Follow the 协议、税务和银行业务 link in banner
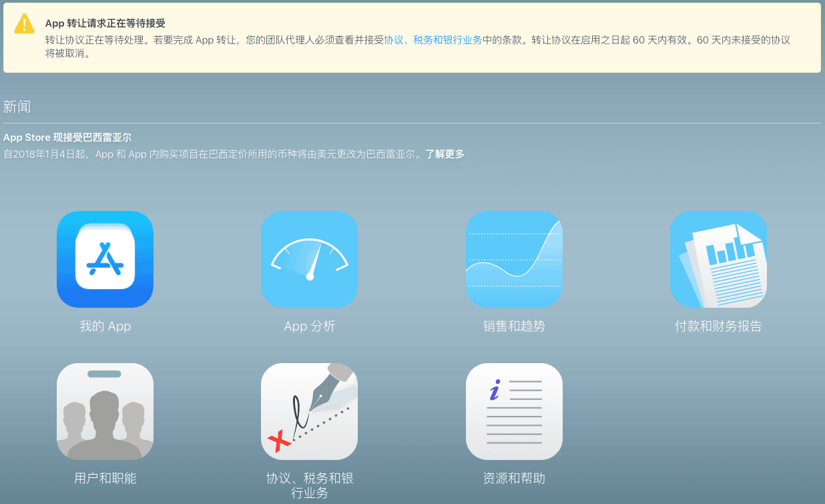 pyautogui.click(x=433, y=40)
